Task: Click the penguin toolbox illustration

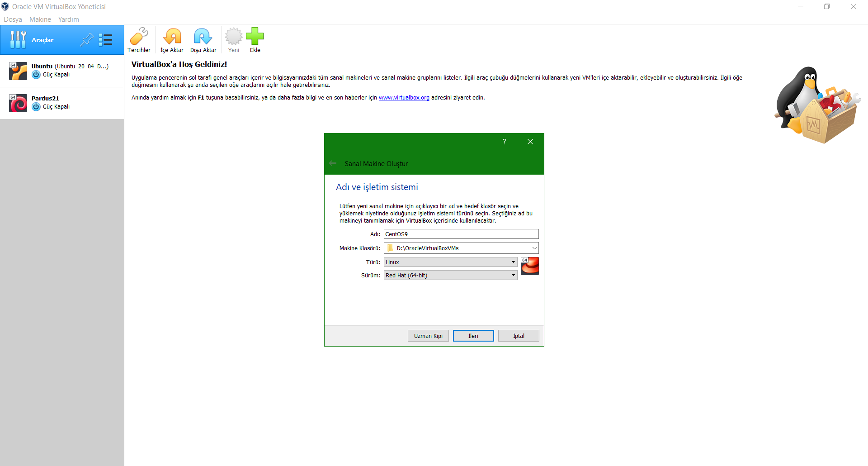Action: 817,105
